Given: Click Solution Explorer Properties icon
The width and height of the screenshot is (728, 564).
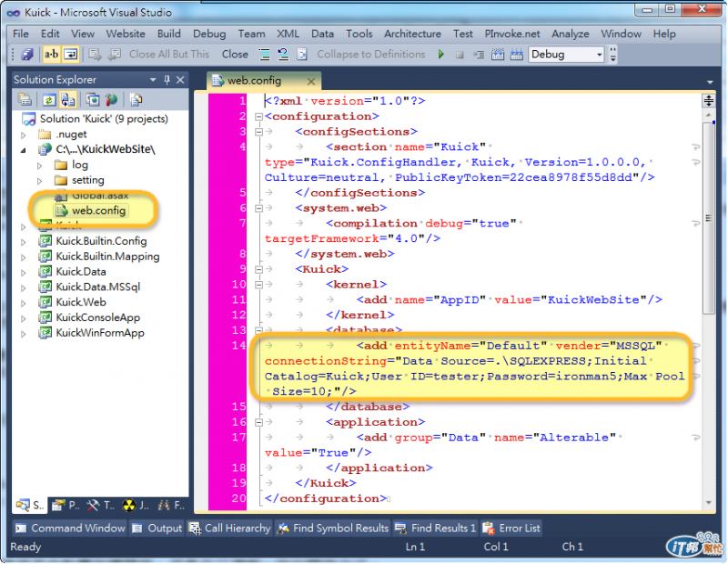Looking at the screenshot, I should click(x=25, y=99).
